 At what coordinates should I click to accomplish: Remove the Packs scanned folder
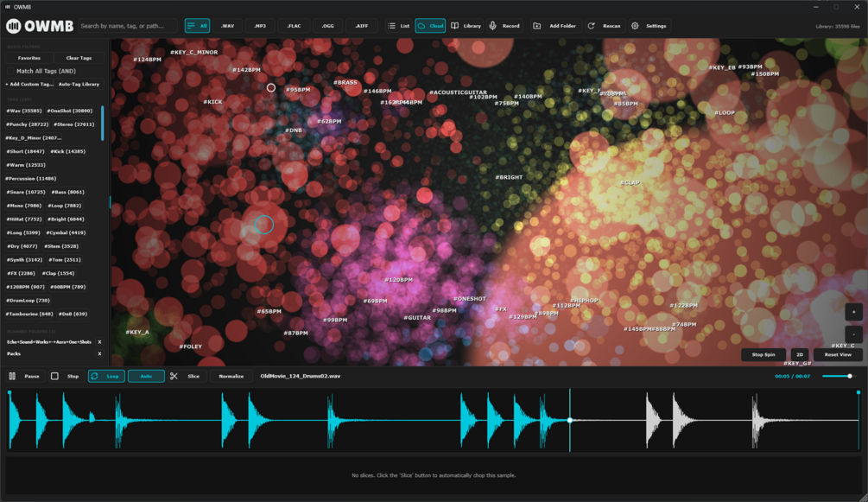tap(99, 353)
